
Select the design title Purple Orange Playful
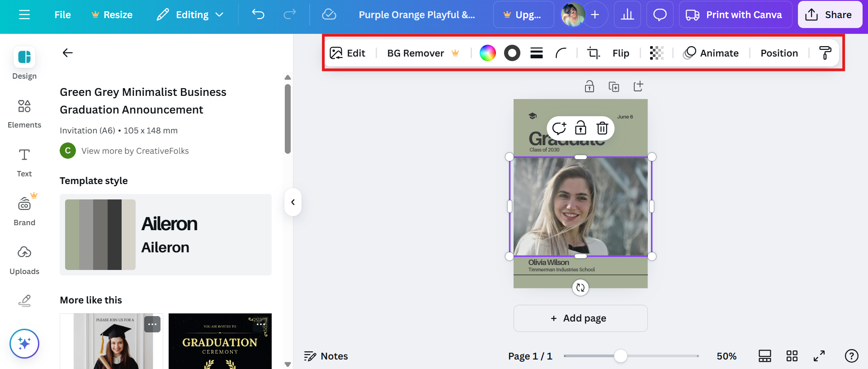coord(417,15)
